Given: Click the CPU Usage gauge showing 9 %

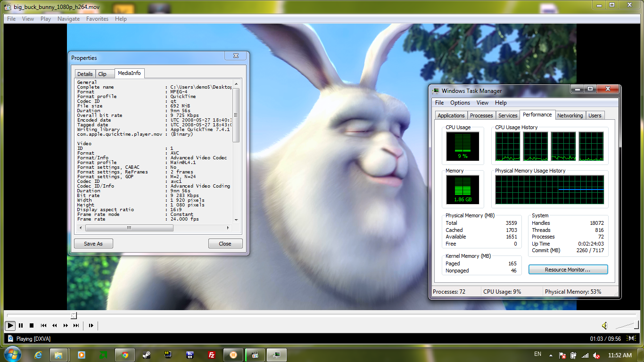Looking at the screenshot, I should [462, 146].
